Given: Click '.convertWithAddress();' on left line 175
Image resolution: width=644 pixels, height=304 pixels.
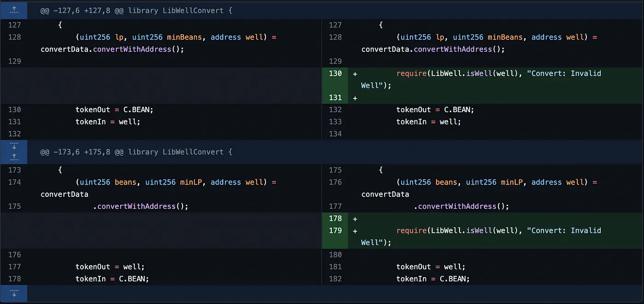Looking at the screenshot, I should click(x=141, y=206).
